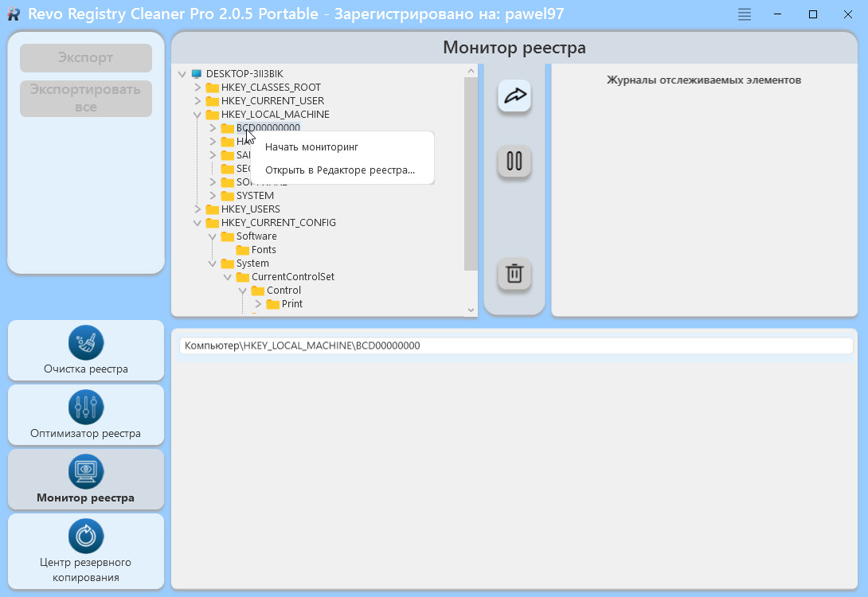
Task: Select the CurrentControlSet tree item
Action: coord(292,277)
